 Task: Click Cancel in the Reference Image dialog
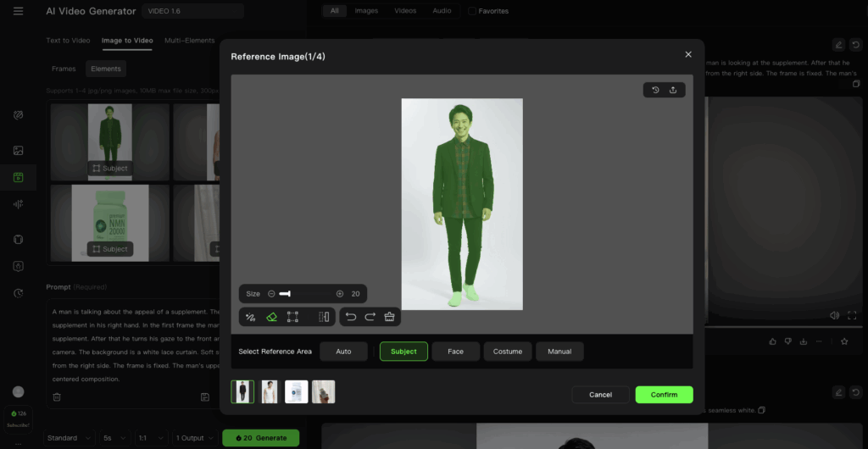click(x=600, y=395)
